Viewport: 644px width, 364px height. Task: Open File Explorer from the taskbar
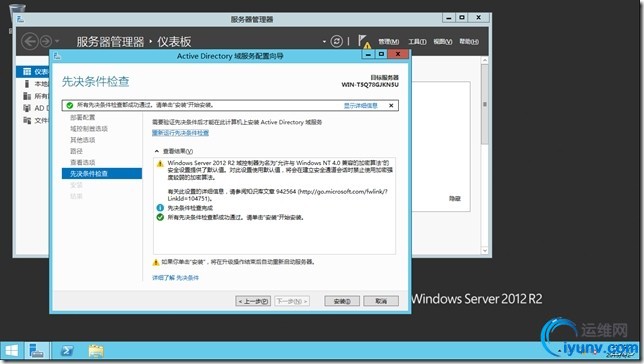(96, 351)
